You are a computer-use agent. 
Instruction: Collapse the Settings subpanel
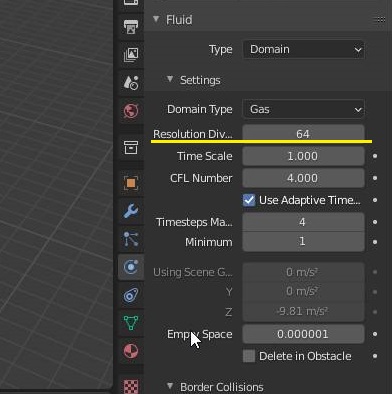170,79
